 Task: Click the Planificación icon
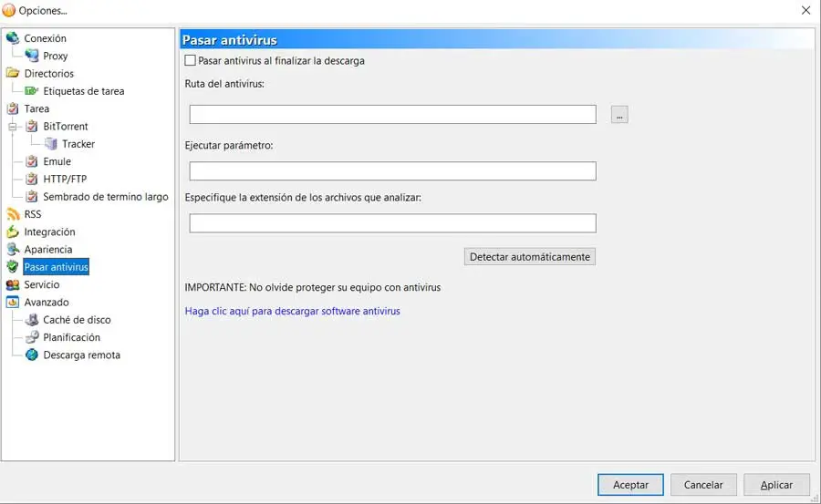pyautogui.click(x=32, y=337)
